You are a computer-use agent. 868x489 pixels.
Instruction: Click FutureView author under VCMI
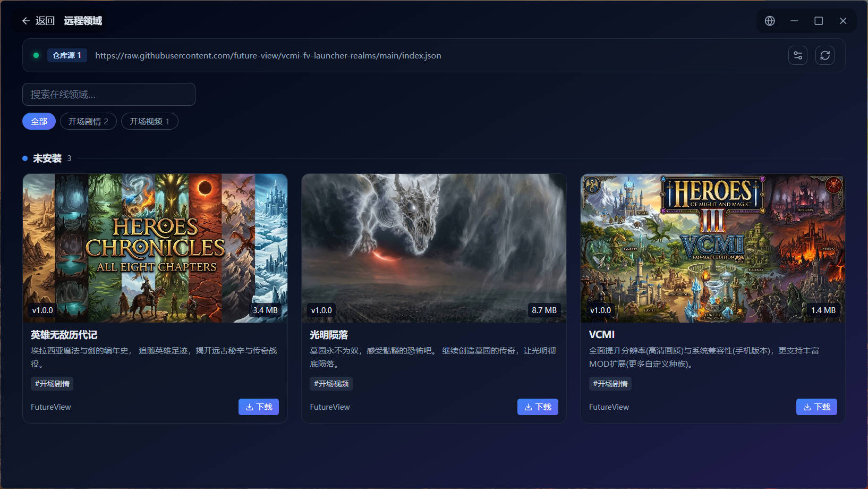click(x=609, y=407)
